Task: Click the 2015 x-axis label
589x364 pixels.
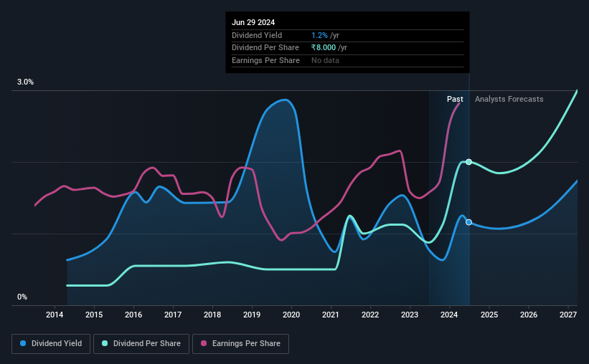Action: [x=94, y=315]
